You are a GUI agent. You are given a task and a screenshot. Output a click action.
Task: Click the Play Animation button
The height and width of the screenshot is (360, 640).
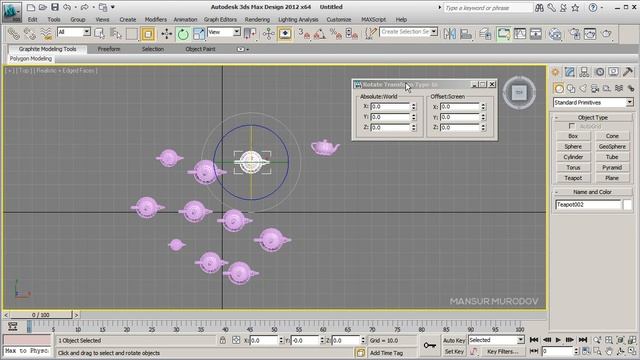(x=558, y=340)
